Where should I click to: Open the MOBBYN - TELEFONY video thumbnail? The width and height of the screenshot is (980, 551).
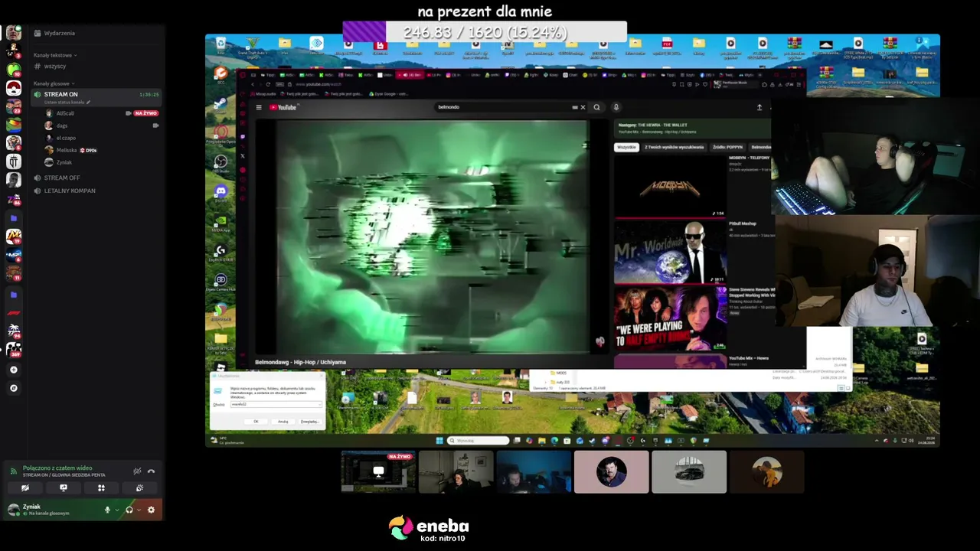[x=670, y=186]
